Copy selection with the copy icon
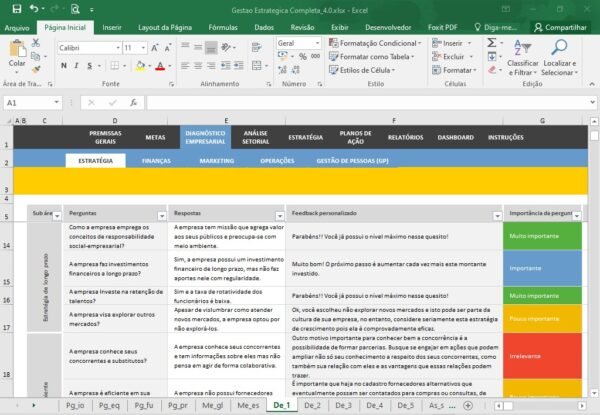 click(36, 56)
